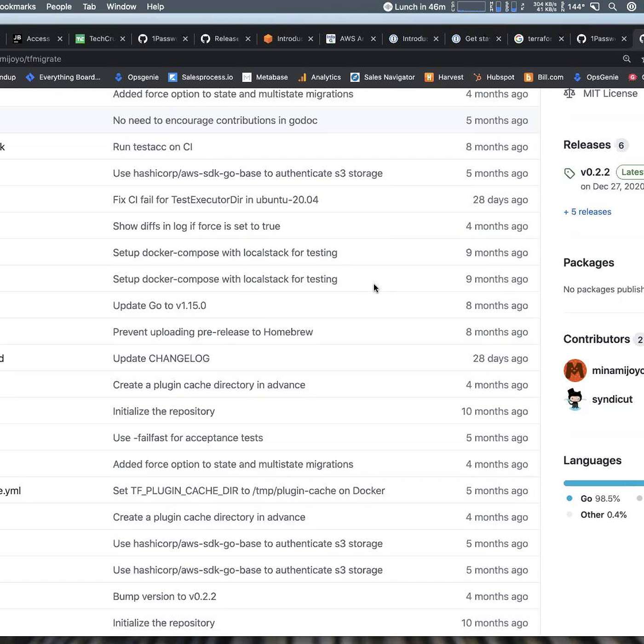This screenshot has height=644, width=644.
Task: Open the '+ 5 releases' link
Action: coord(587,212)
